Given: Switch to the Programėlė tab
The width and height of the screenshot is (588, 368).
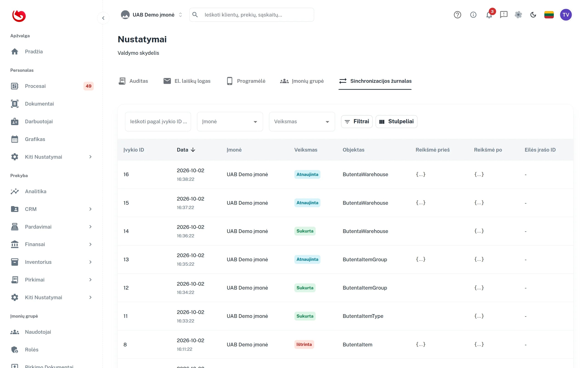Looking at the screenshot, I should point(246,81).
